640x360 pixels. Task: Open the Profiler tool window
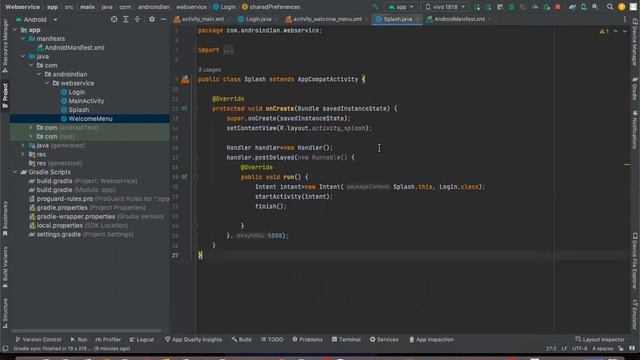108,340
